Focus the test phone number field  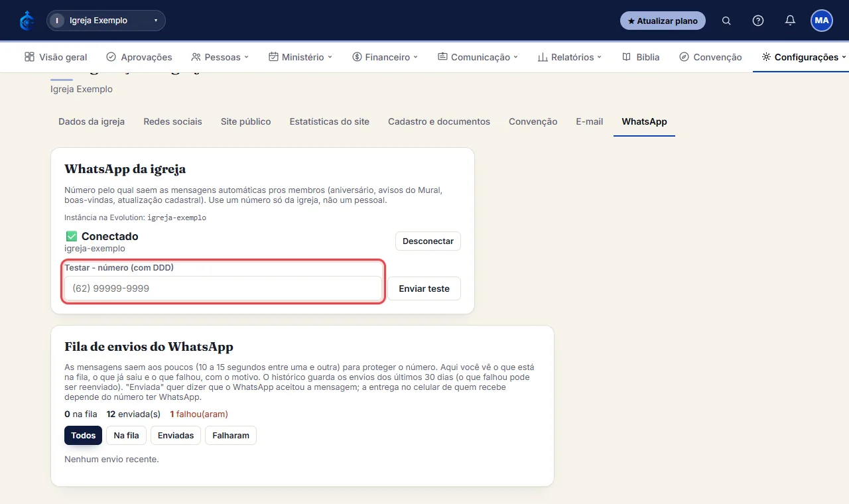click(x=223, y=288)
